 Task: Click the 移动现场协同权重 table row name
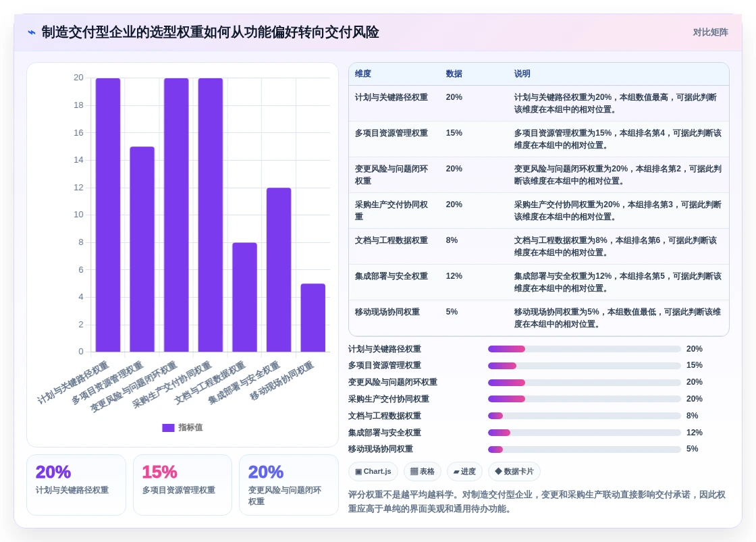coord(387,312)
